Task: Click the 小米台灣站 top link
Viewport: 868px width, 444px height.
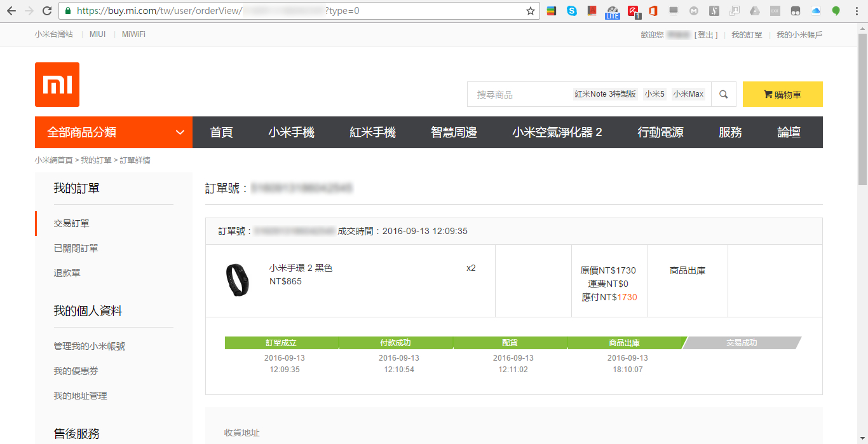Action: tap(54, 34)
